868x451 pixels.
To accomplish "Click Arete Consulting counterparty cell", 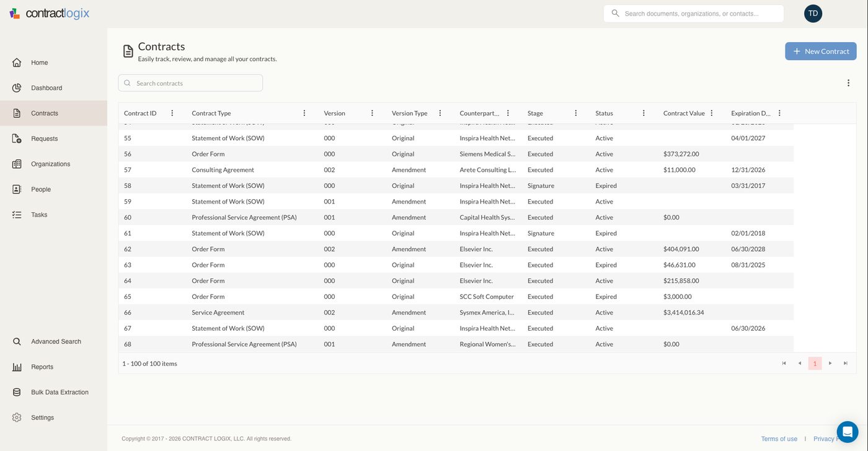I will point(487,170).
